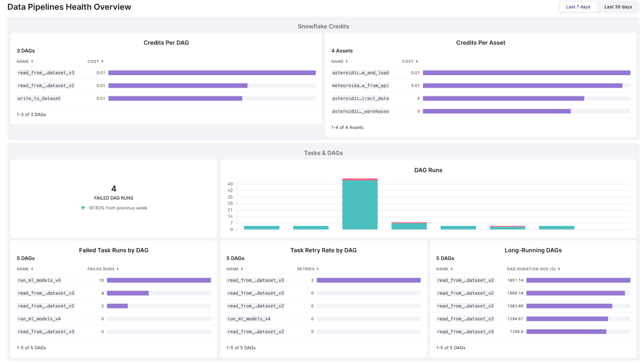Sort Long-Running DAGs by duration avg icon
The image size is (644, 362).
(x=559, y=269)
